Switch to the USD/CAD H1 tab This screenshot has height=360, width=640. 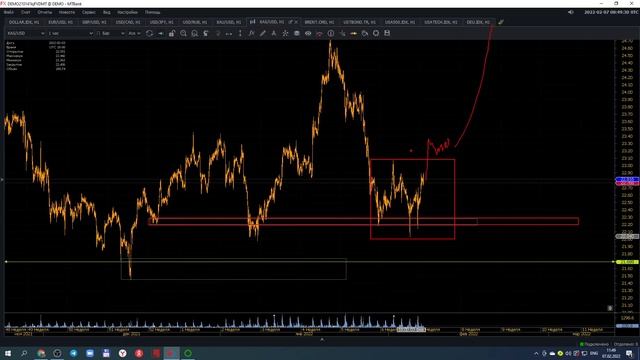pos(128,22)
